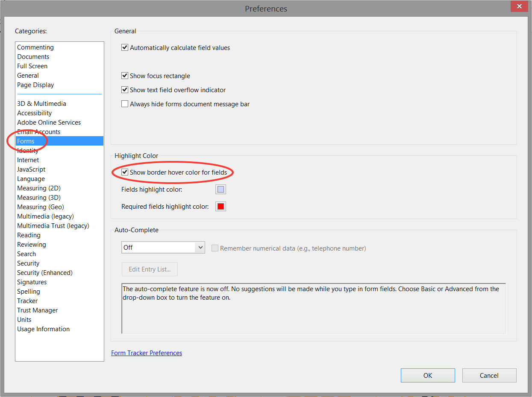Image resolution: width=532 pixels, height=397 pixels.
Task: Enable "Always hide forms document message bar"
Action: (124, 104)
